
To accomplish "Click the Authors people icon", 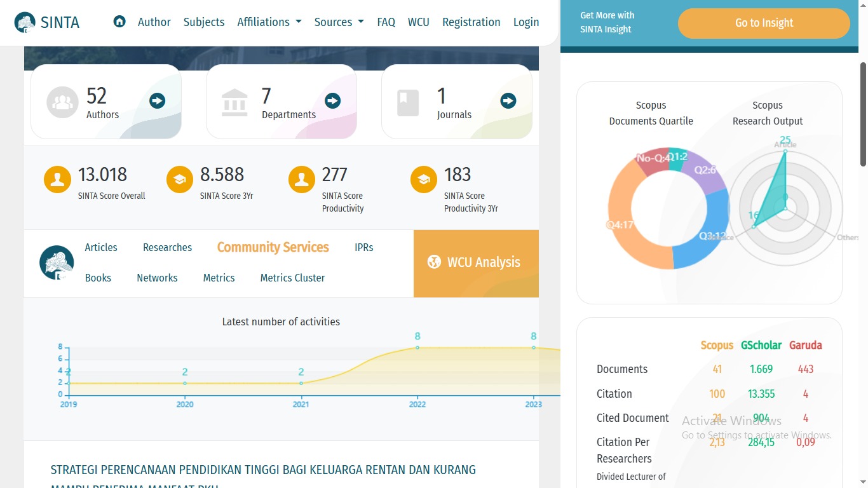I will click(62, 102).
